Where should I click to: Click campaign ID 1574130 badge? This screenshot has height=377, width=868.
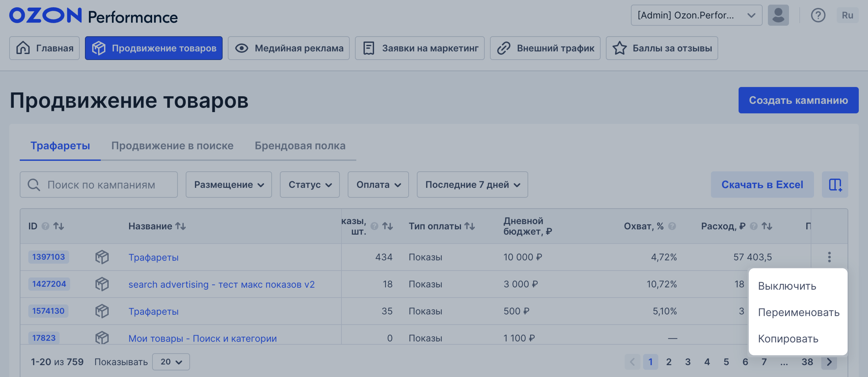tap(48, 311)
